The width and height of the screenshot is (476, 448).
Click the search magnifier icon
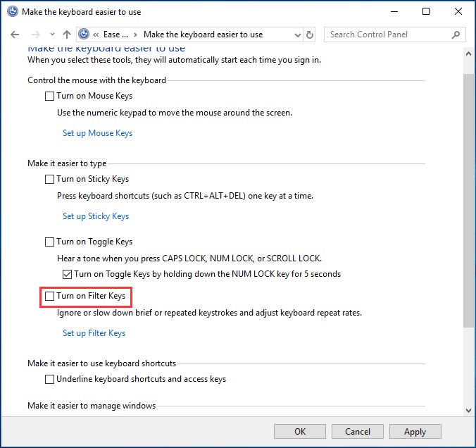point(456,35)
